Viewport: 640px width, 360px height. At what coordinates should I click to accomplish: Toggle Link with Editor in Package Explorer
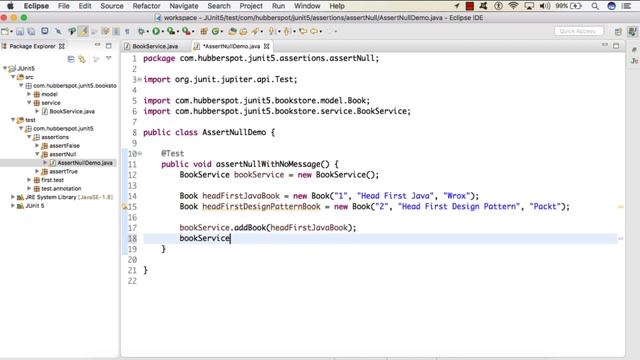[x=82, y=59]
